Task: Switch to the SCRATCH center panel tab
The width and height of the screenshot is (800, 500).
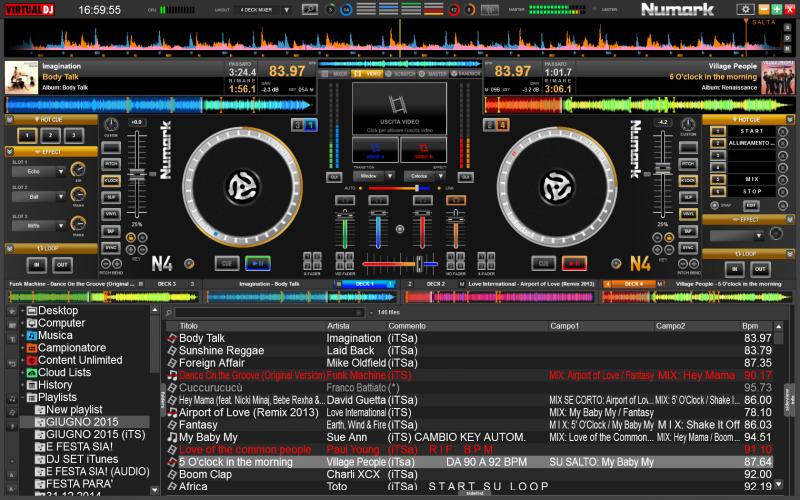Action: (x=401, y=74)
